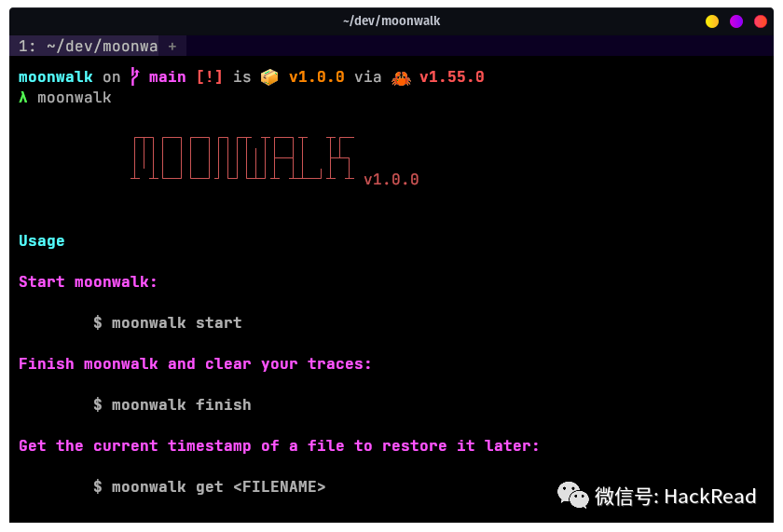The image size is (783, 532).
Task: Click the Rust crab emoji icon
Action: click(x=401, y=78)
